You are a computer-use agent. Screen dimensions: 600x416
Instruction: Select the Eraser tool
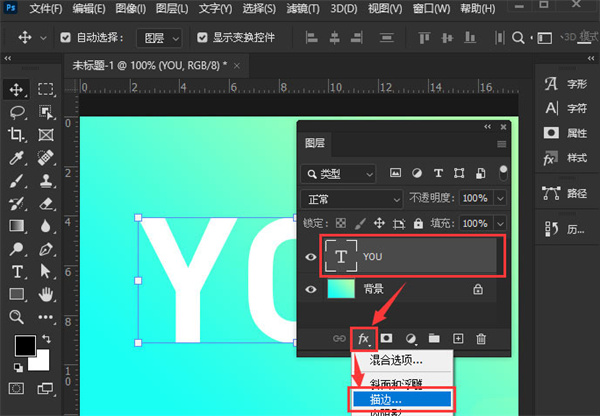(46, 203)
